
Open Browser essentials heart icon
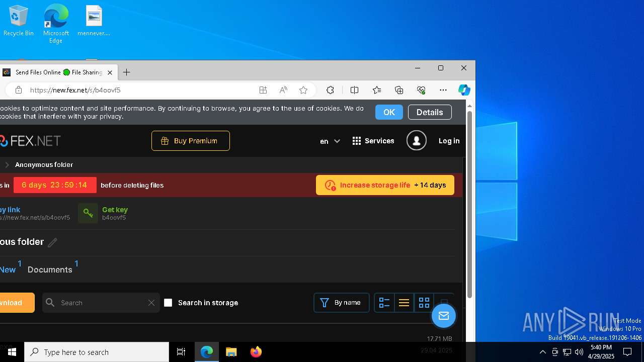click(x=421, y=90)
